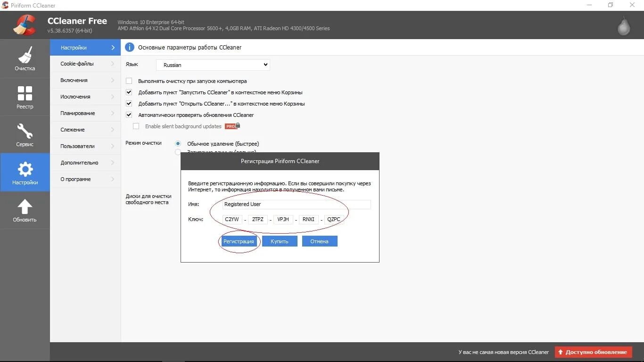644x362 pixels.
Task: Click the Регистрация Piriform CCleaner dialog title
Action: (280, 161)
